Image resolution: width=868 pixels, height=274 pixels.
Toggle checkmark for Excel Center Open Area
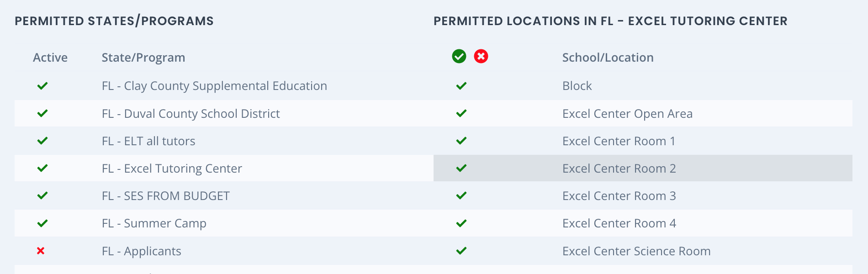(x=461, y=113)
